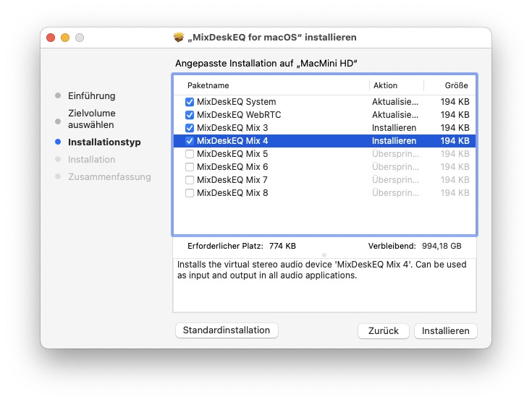Click the Größe column header
Screen dimensions: 532x402
coord(456,85)
